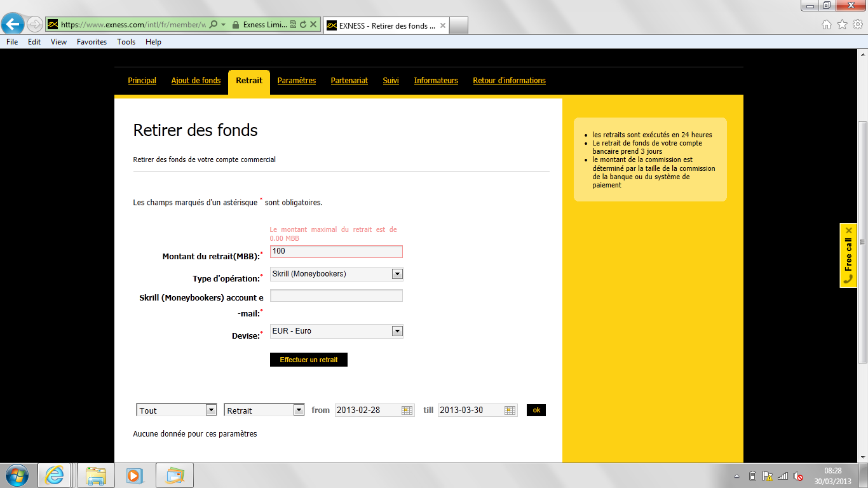Click the search magnifier in the address bar
This screenshot has height=488, width=868.
(x=214, y=25)
